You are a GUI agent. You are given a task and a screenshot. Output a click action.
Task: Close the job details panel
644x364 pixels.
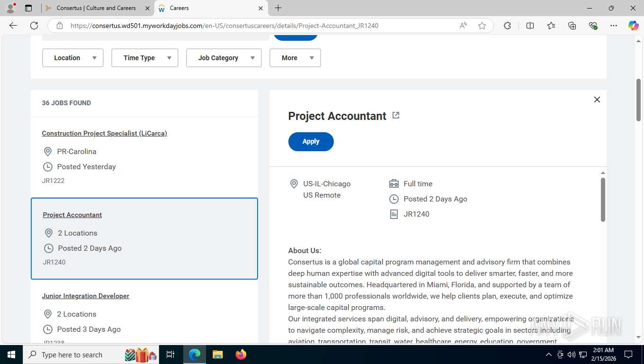point(597,100)
